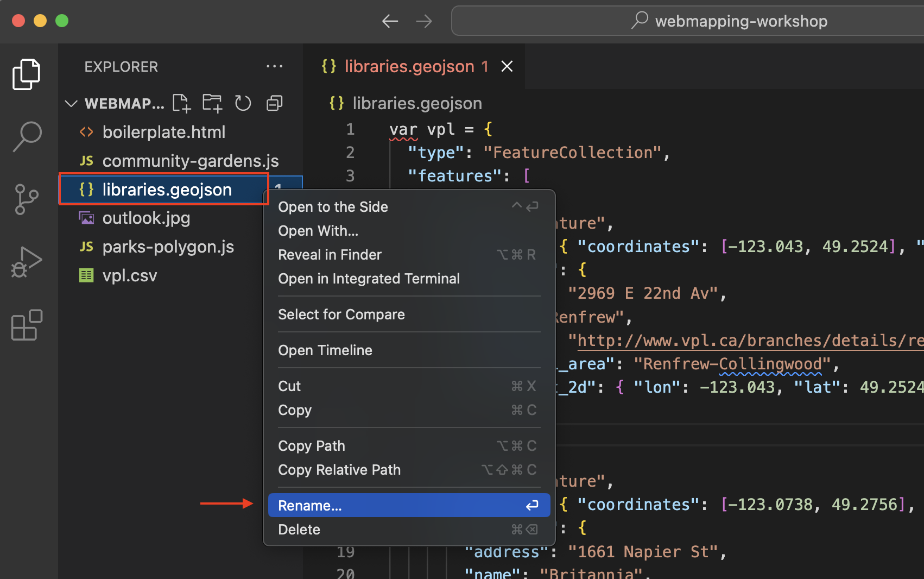Collapse the WEBMAP... folder section

(x=71, y=103)
